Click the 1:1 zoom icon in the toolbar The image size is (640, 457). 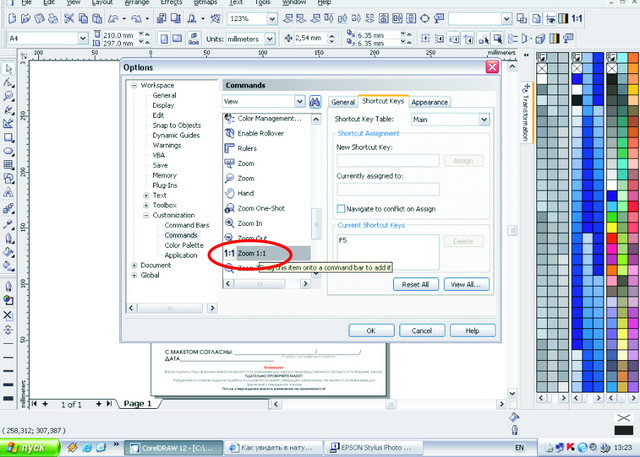click(x=577, y=18)
